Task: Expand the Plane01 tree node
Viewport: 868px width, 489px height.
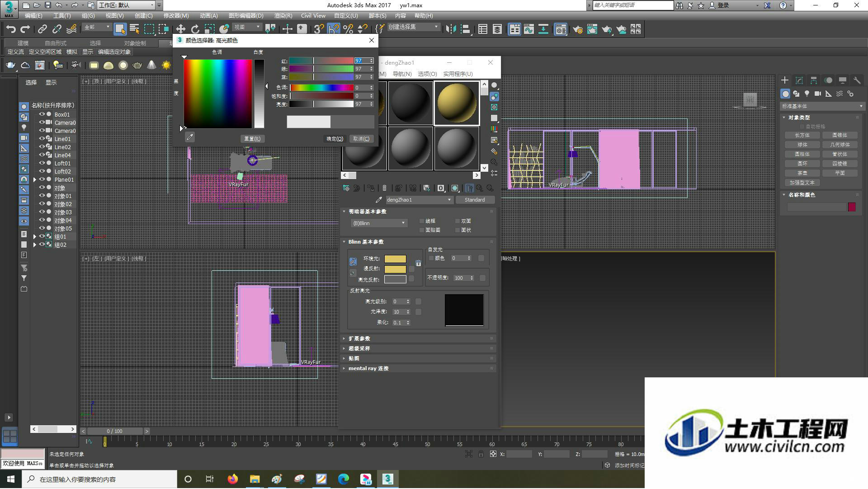Action: pyautogui.click(x=35, y=179)
